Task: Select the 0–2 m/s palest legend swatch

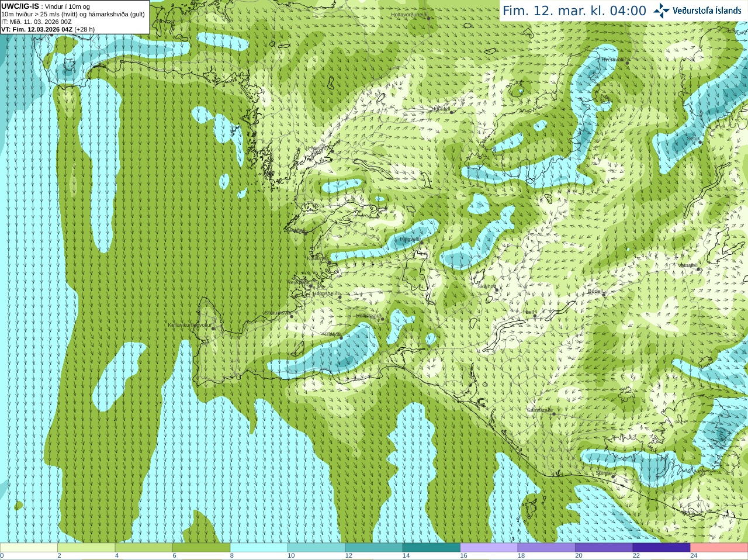Action: [29, 548]
